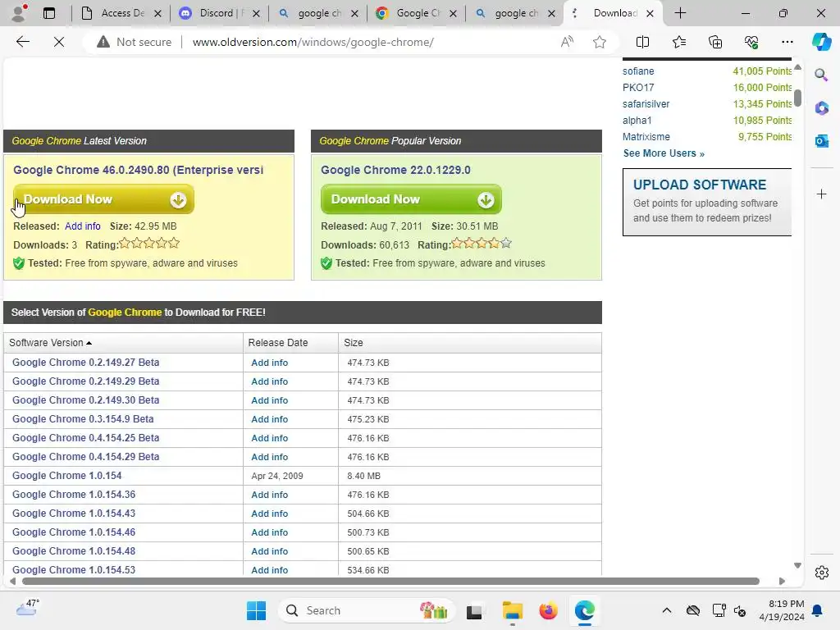Open Outlook sidebar icon
The image size is (840, 630).
tap(821, 141)
